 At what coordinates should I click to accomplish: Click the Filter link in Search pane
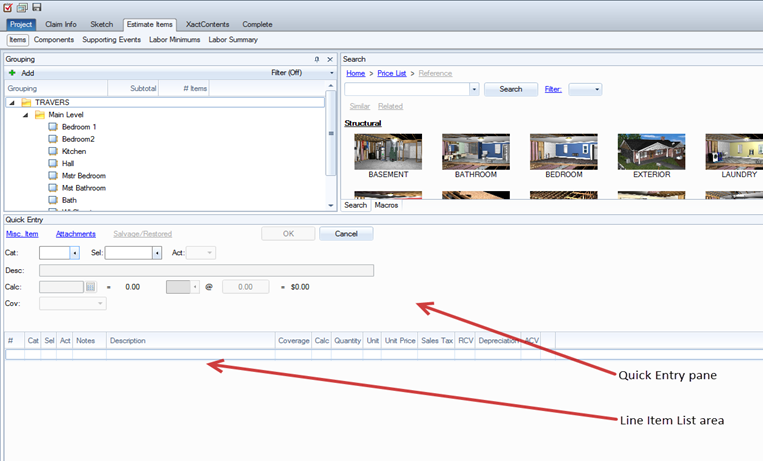click(553, 90)
